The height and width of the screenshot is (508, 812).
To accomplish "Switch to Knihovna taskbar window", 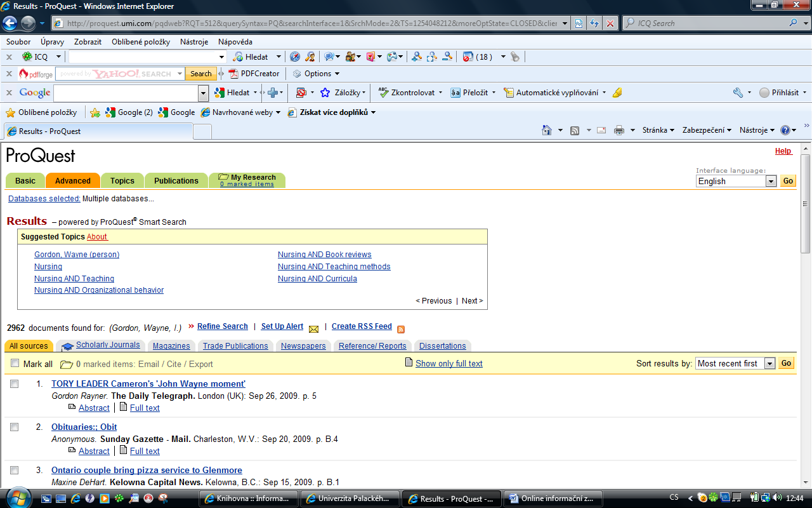I will pyautogui.click(x=249, y=498).
